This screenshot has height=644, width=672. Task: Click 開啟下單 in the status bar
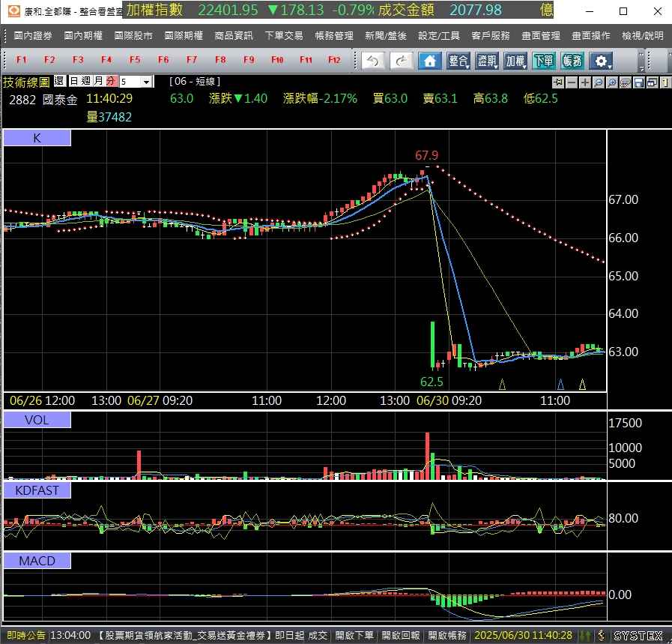354,636
